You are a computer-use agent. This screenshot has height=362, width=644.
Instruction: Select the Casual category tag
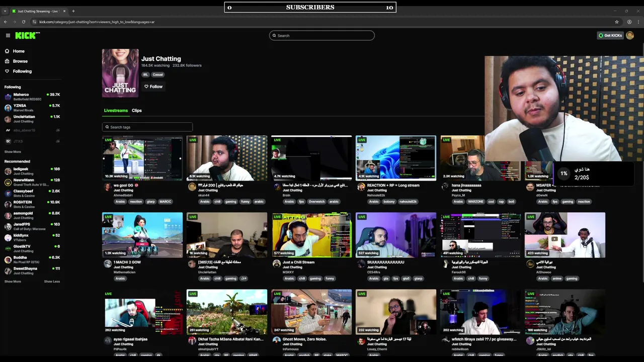tap(158, 74)
